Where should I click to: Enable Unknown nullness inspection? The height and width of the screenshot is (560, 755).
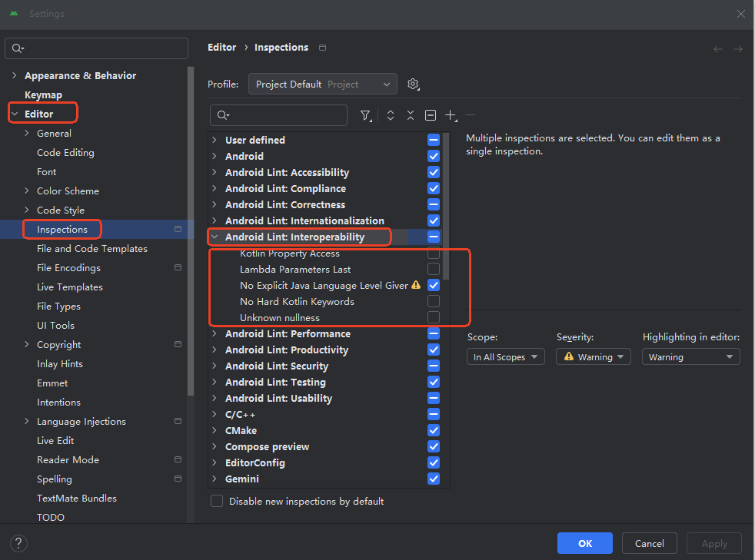coord(434,317)
